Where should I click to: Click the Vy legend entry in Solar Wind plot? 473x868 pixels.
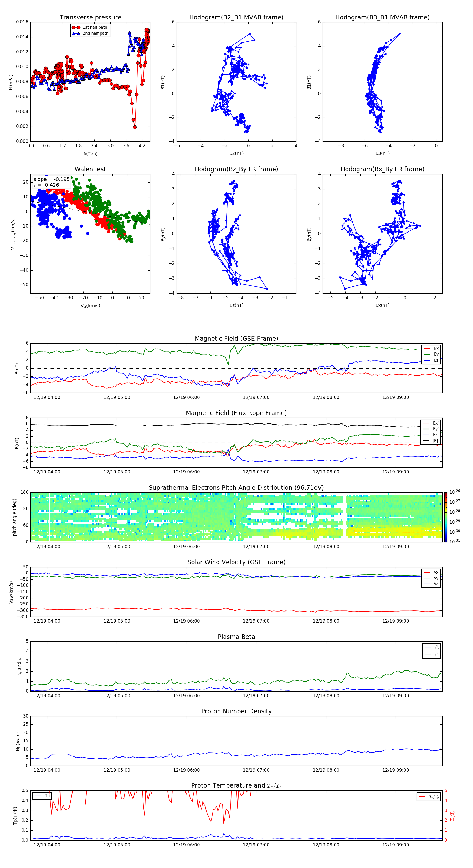coord(431,578)
